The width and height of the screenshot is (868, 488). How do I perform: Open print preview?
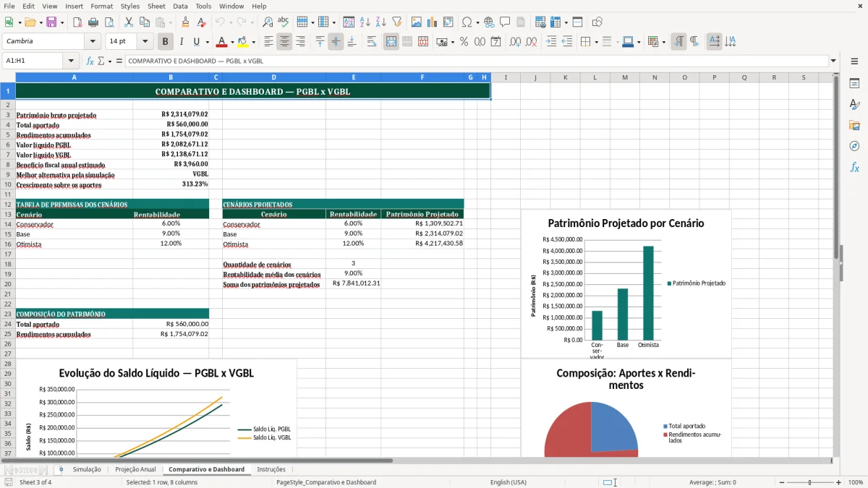108,22
